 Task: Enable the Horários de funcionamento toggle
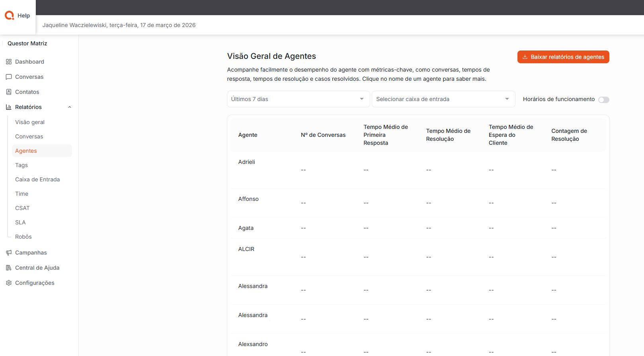603,99
